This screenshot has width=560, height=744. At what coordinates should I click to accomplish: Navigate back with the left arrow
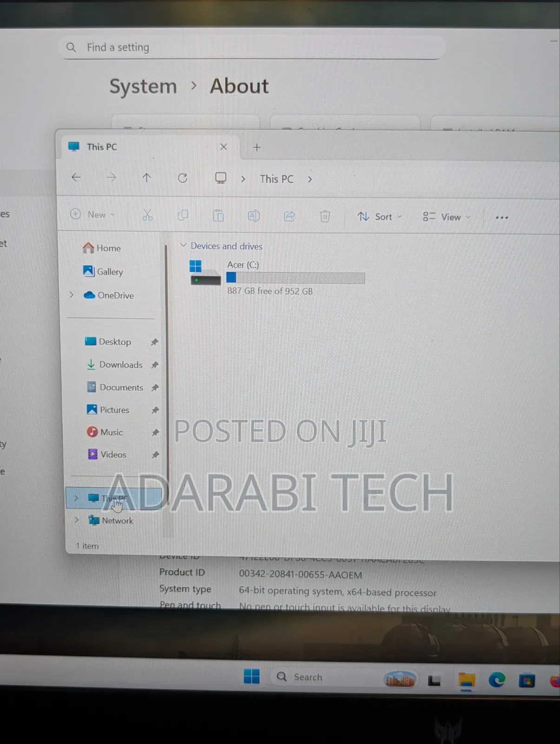pyautogui.click(x=76, y=177)
